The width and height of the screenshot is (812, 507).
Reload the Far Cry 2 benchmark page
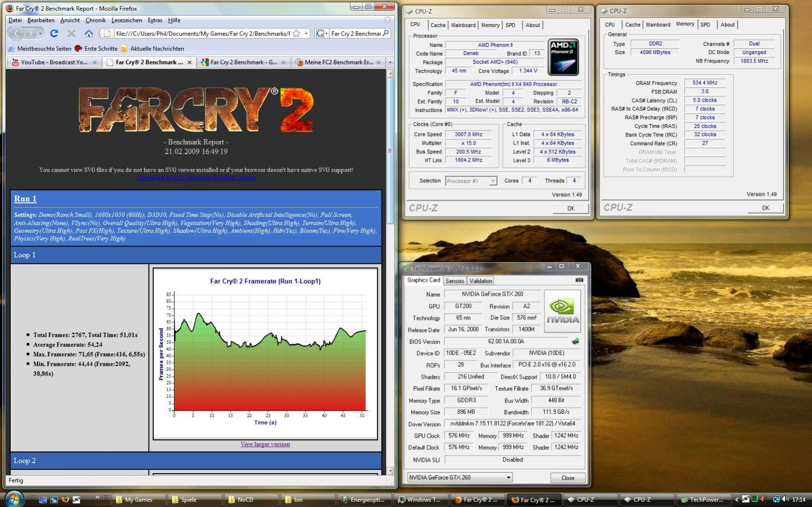pos(54,33)
